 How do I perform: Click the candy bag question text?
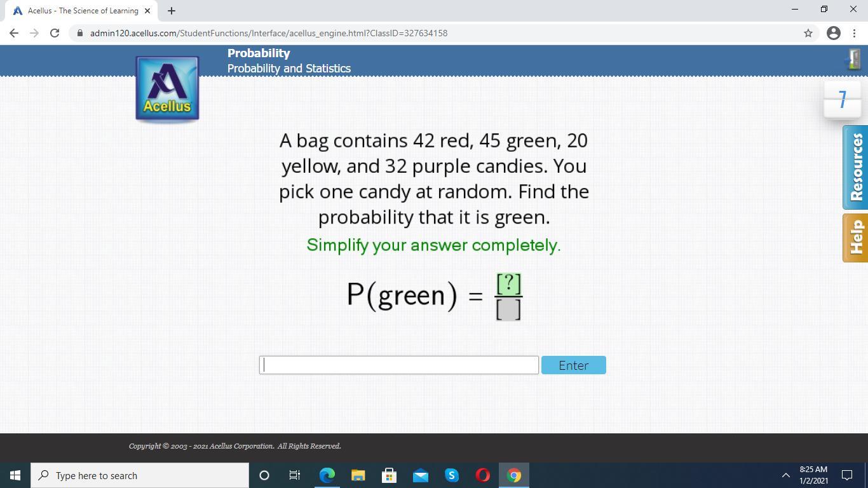coord(434,179)
